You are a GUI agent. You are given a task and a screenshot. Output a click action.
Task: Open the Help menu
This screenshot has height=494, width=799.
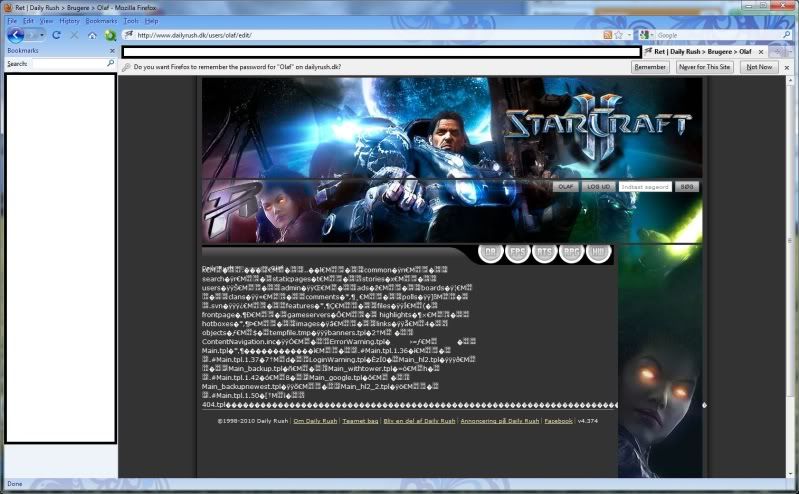(151, 21)
